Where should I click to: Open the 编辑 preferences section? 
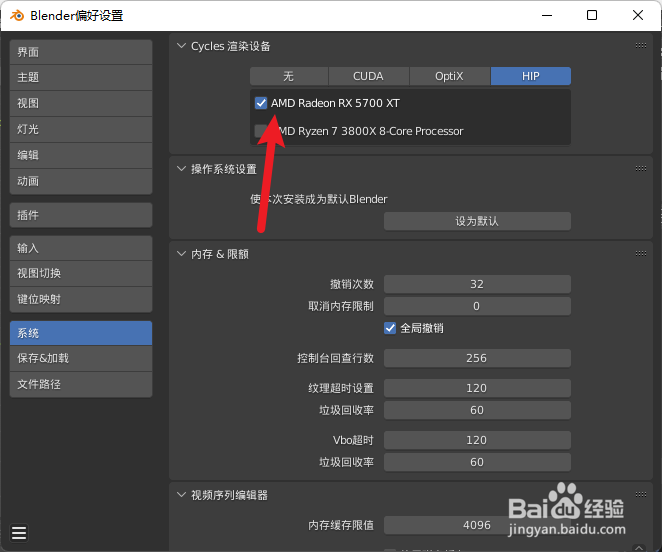click(81, 155)
